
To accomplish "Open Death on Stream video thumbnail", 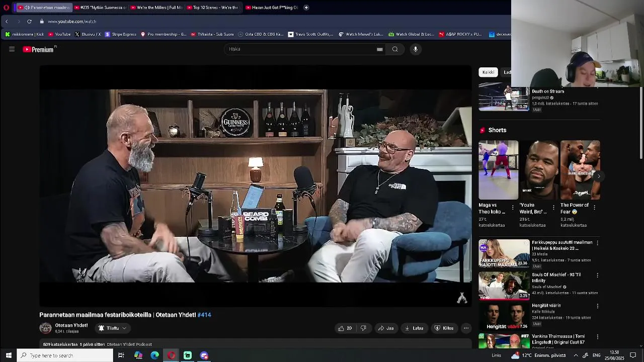I will (504, 98).
